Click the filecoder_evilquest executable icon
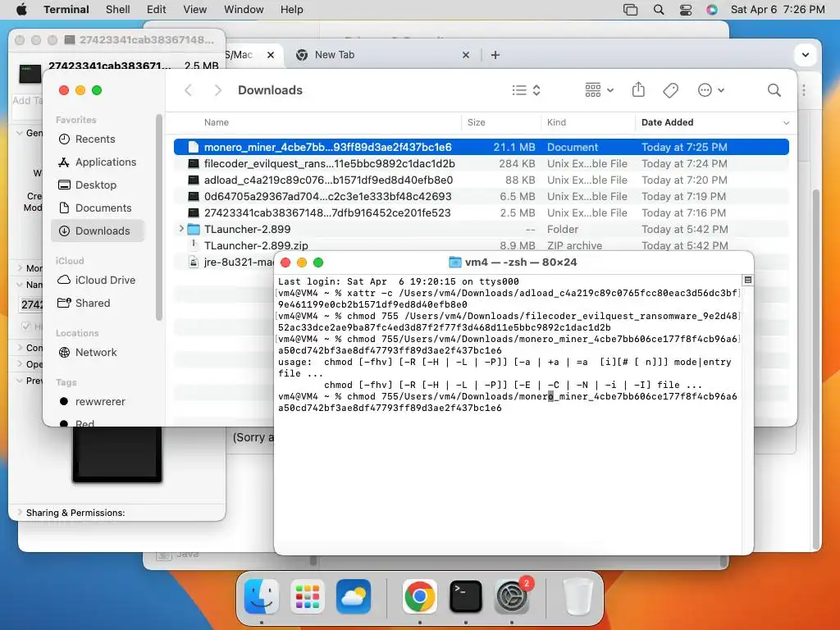 pyautogui.click(x=194, y=163)
